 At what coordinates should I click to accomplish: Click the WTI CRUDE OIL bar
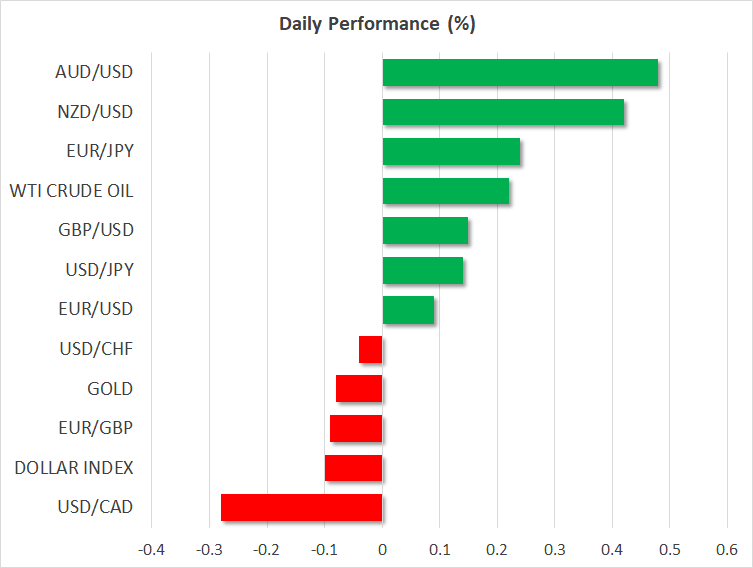[x=446, y=191]
